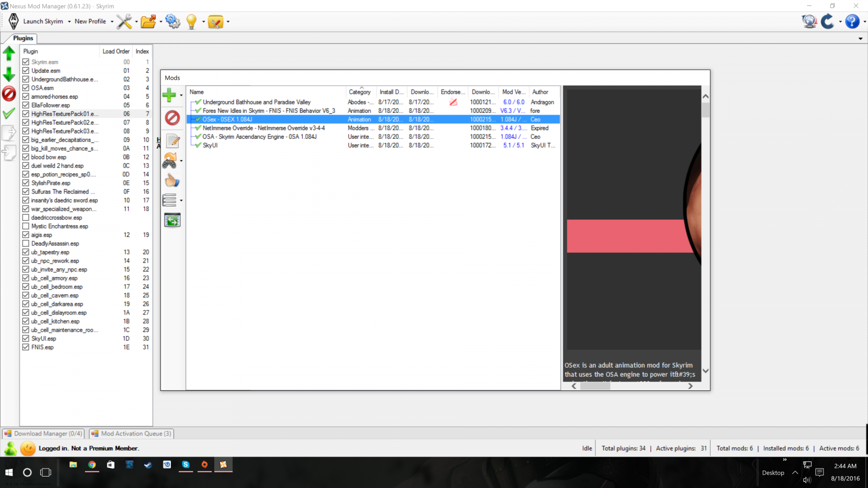
Task: Open the Open Folders dropdown arrow
Action: coord(161,22)
